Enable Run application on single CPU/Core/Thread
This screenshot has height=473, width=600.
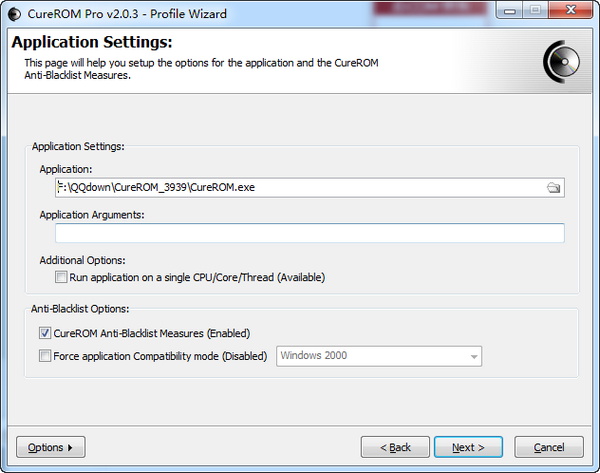[61, 277]
